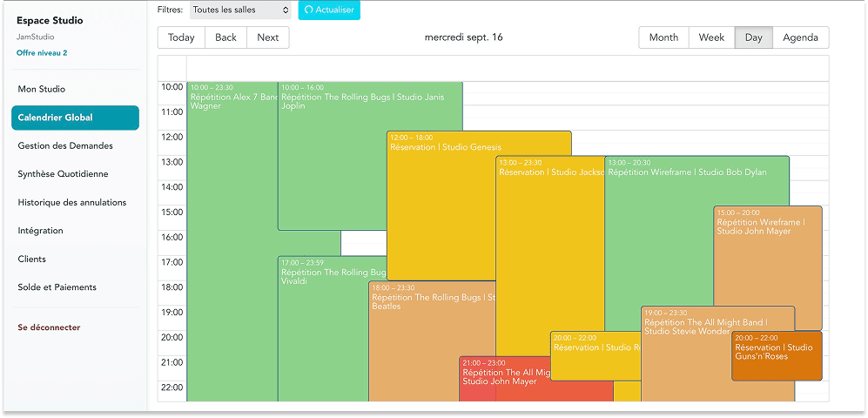Open Historique des annulations page
This screenshot has height=418, width=868.
pos(72,203)
